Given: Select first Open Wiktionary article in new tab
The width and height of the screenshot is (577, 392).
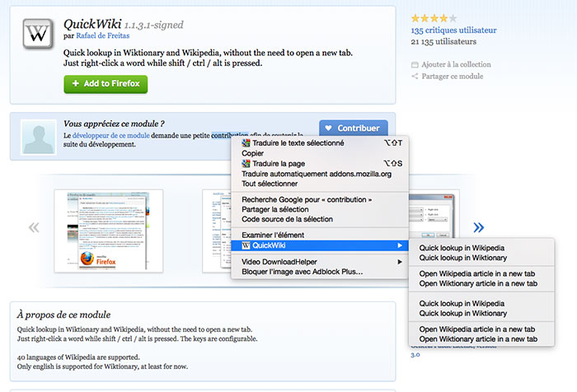Looking at the screenshot, I should (x=481, y=283).
